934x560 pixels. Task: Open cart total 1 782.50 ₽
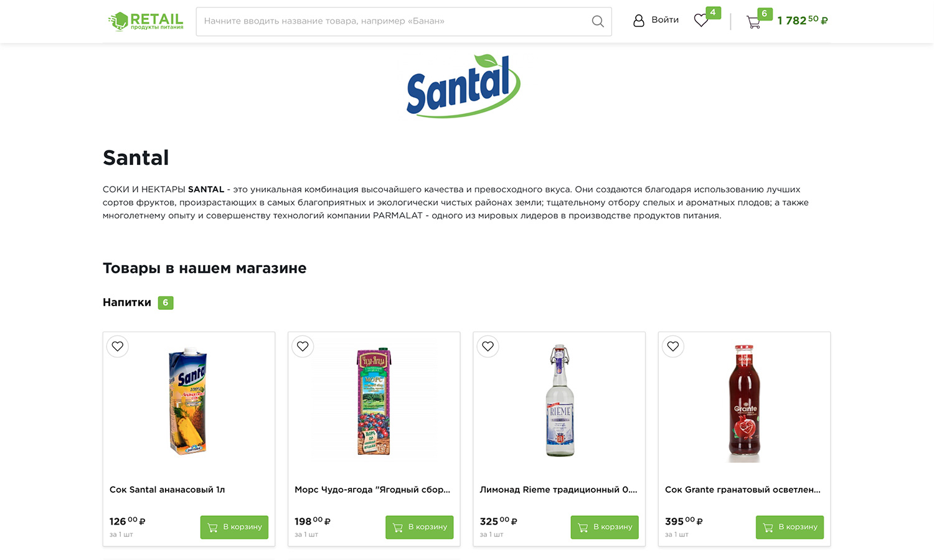803,21
